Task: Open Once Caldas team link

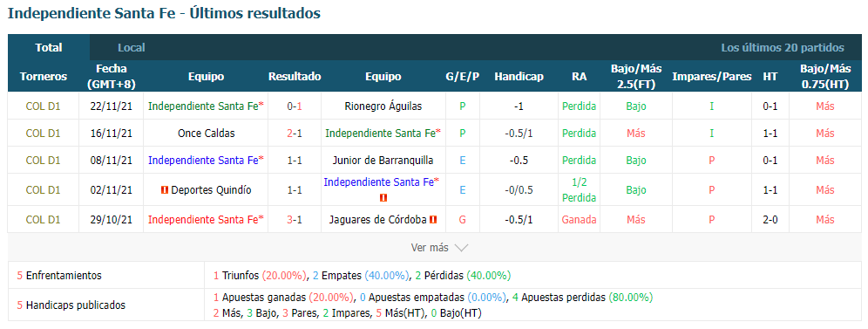Action: click(x=206, y=133)
